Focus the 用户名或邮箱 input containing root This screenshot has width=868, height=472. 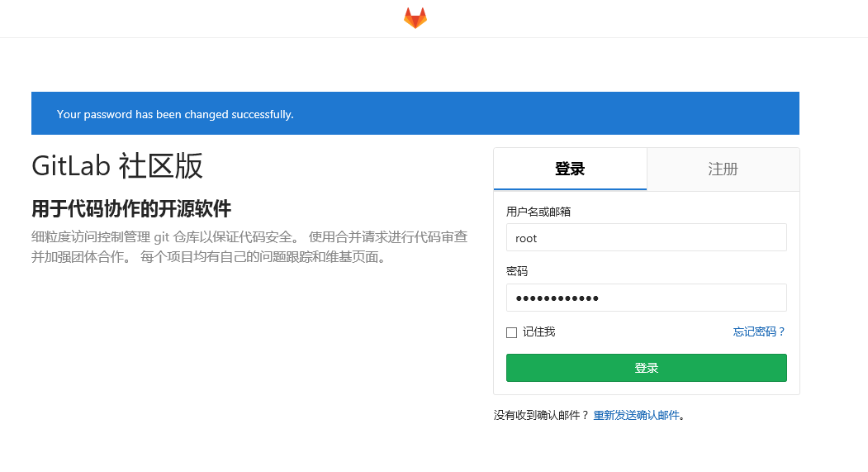coord(646,238)
